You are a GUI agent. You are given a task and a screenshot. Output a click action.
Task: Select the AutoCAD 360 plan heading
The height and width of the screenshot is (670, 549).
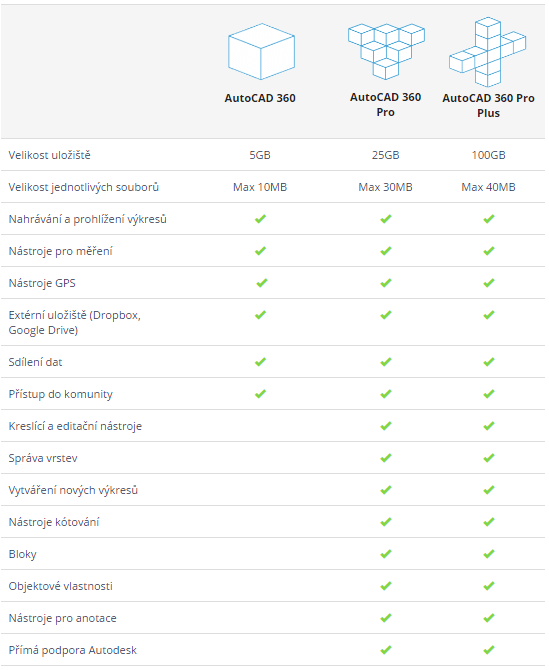260,98
